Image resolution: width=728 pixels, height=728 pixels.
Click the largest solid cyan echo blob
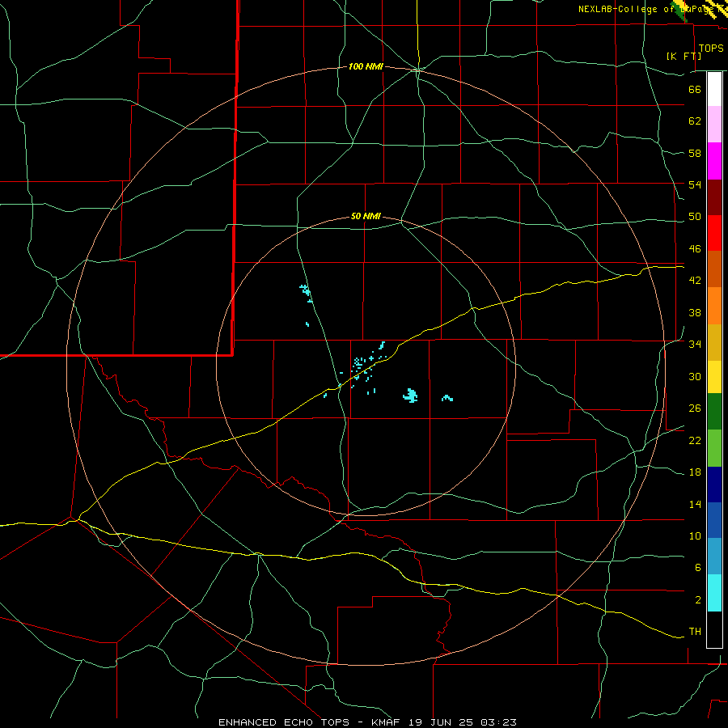(x=410, y=396)
